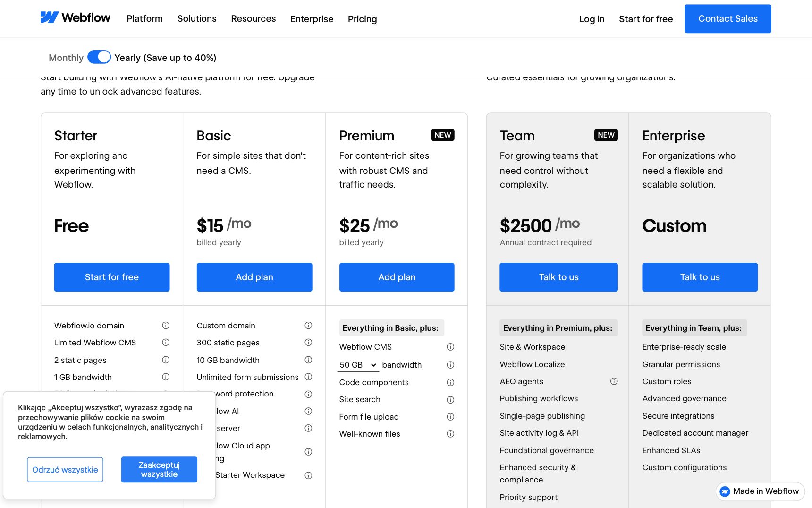Click Enhanced SLAs feature text

coord(671,450)
